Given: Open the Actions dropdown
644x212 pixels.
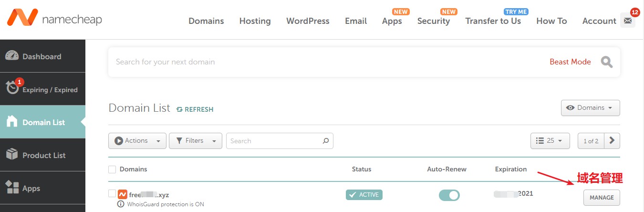Looking at the screenshot, I should [x=137, y=141].
